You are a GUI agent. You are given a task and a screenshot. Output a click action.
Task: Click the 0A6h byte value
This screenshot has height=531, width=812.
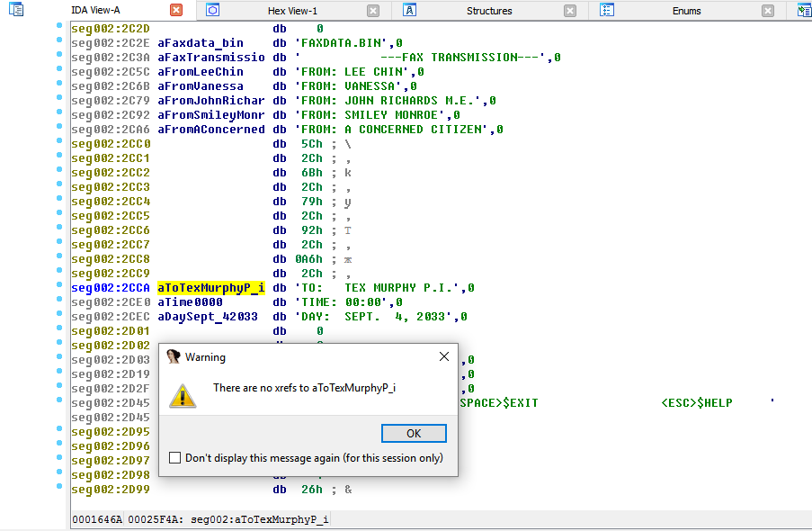pos(308,259)
